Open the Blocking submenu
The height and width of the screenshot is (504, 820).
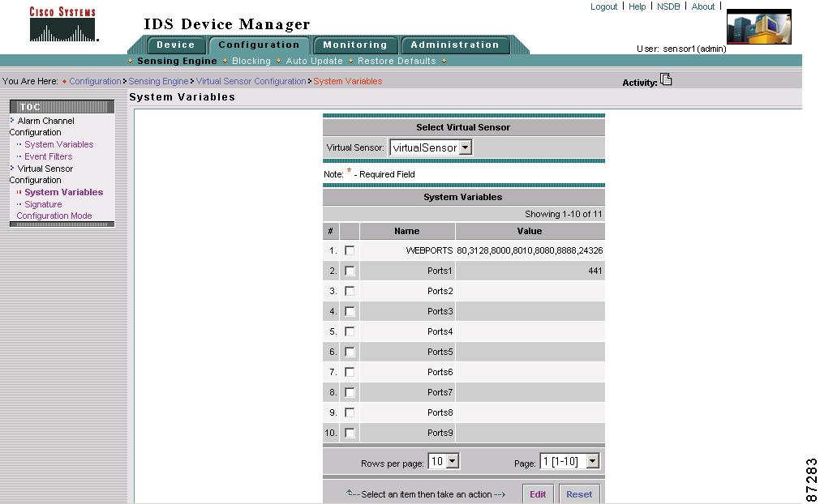(x=251, y=61)
